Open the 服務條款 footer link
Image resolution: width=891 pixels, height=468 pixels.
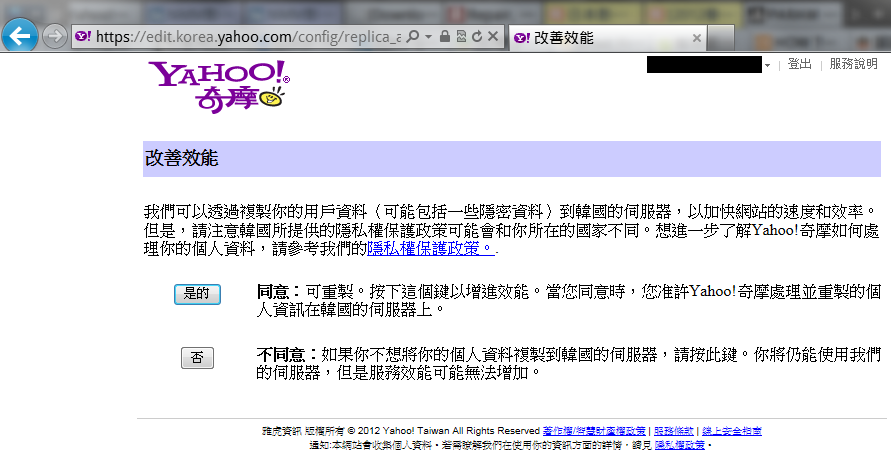click(674, 431)
